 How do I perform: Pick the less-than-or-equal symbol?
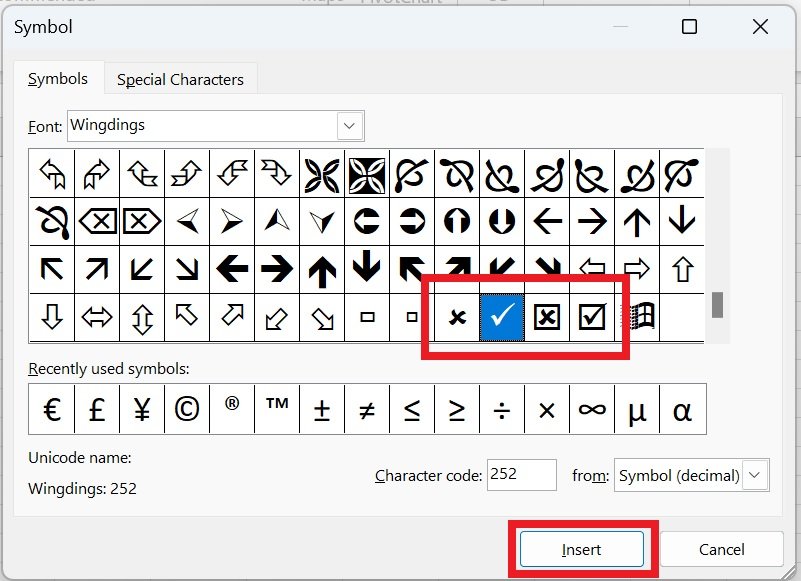[411, 409]
